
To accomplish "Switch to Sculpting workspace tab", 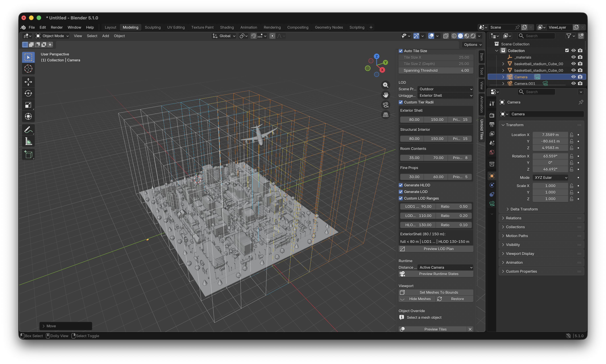I will pos(153,27).
